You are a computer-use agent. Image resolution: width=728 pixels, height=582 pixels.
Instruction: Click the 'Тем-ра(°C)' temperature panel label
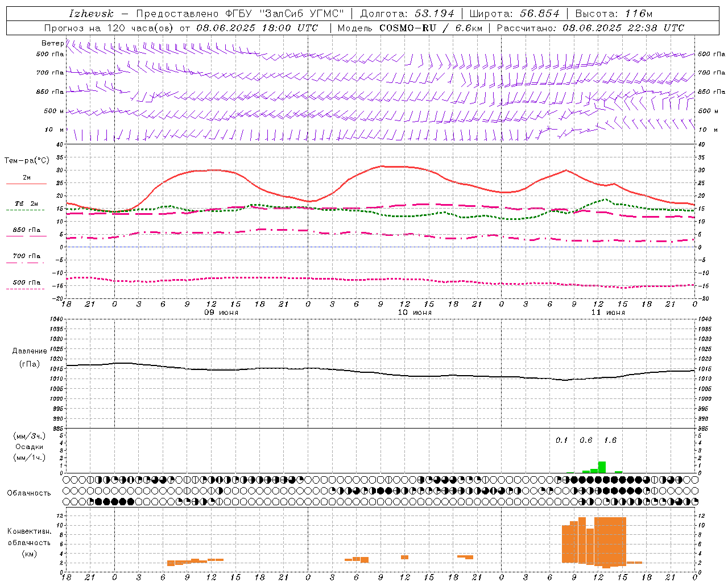coord(27,161)
